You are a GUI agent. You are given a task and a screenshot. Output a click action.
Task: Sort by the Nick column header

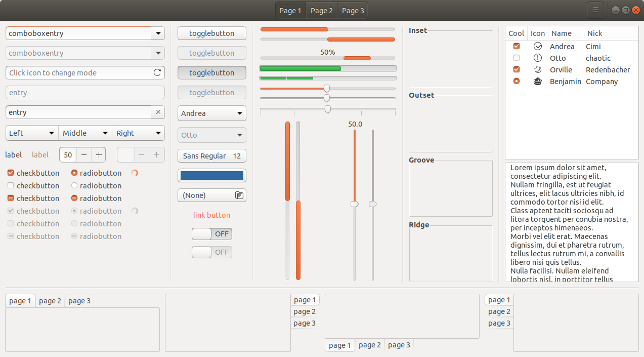click(611, 33)
